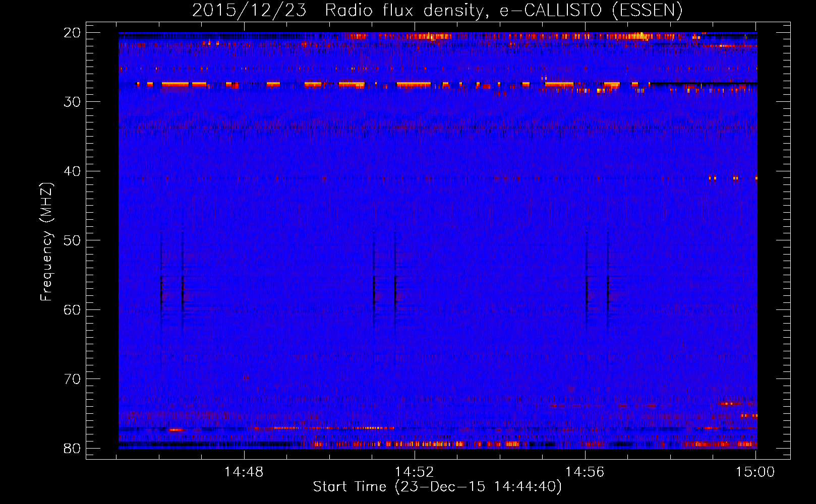Click the '60' frequency tick label

[x=73, y=309]
